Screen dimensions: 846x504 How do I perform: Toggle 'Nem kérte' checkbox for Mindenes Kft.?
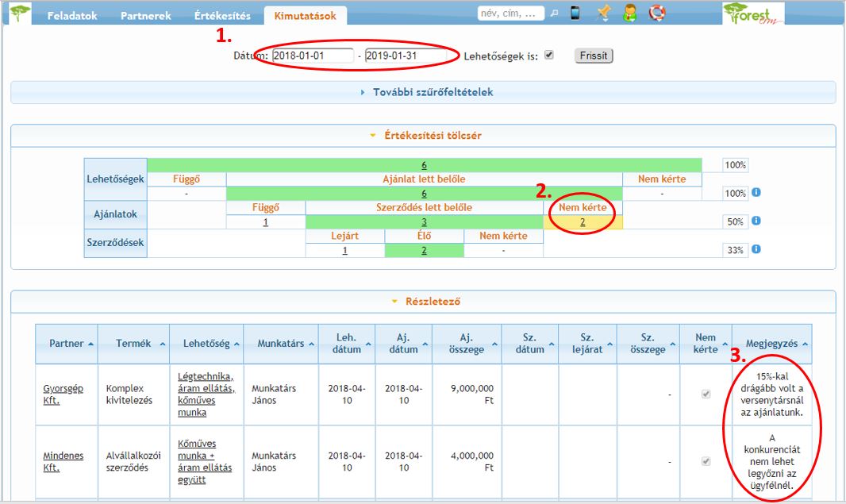point(706,461)
